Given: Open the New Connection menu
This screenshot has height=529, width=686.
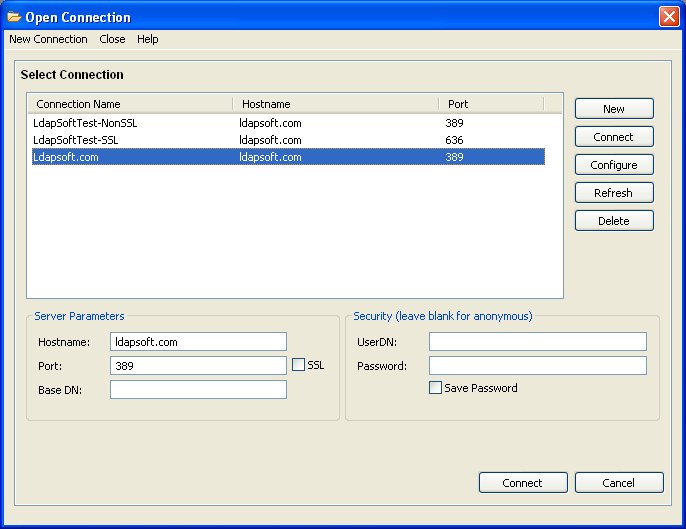Looking at the screenshot, I should click(48, 39).
